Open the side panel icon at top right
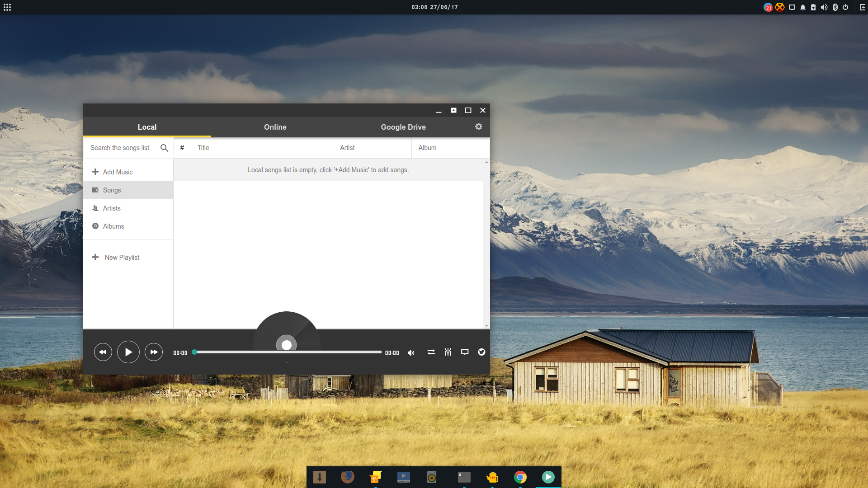The height and width of the screenshot is (488, 868). tap(863, 7)
